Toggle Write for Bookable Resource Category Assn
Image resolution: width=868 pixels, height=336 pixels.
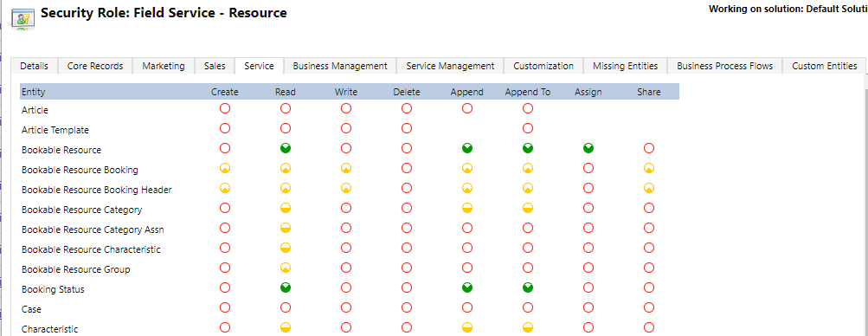point(346,228)
